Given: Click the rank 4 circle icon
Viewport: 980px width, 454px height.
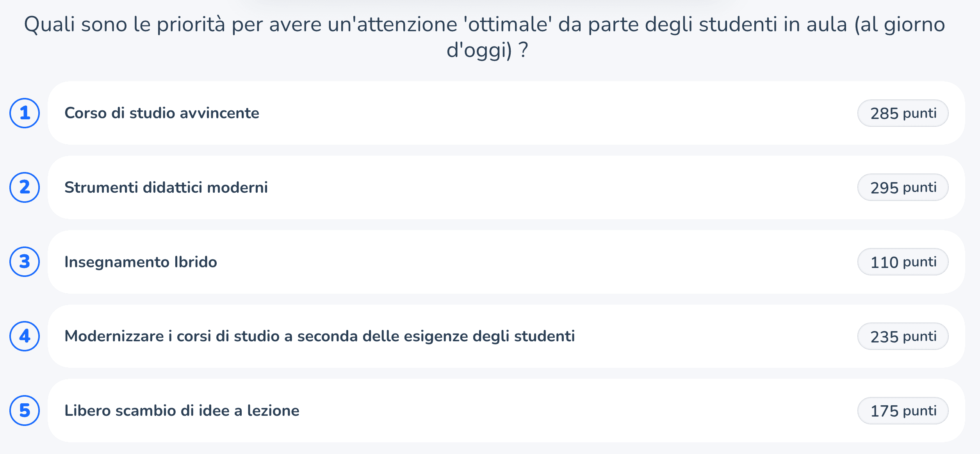Looking at the screenshot, I should coord(25,336).
